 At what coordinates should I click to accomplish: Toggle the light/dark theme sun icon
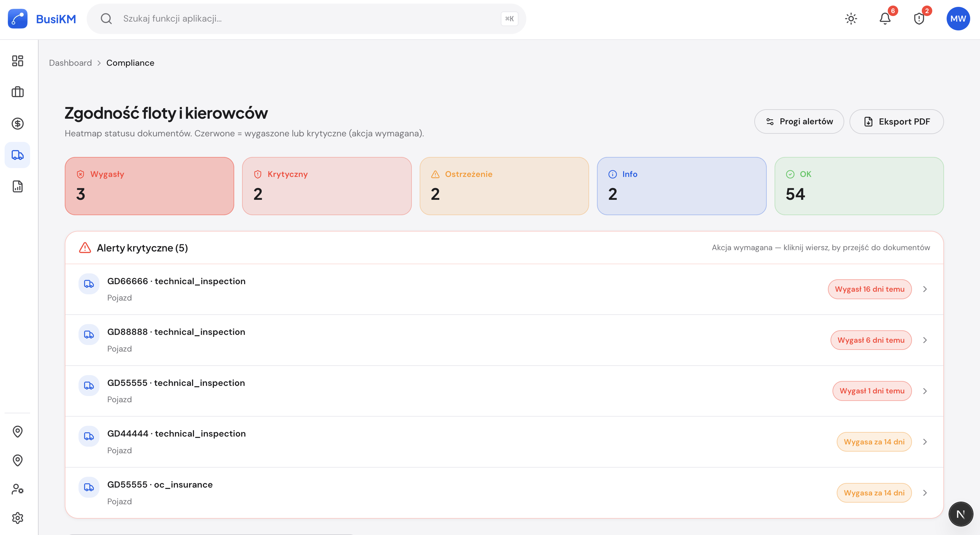coord(851,19)
